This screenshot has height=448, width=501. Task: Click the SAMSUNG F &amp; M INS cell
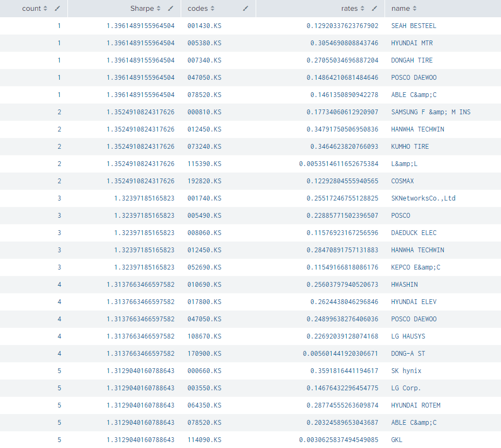[431, 112]
